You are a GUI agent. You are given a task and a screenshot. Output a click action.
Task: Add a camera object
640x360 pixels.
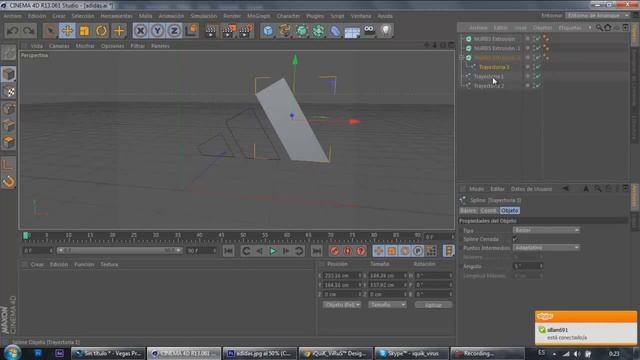click(369, 31)
